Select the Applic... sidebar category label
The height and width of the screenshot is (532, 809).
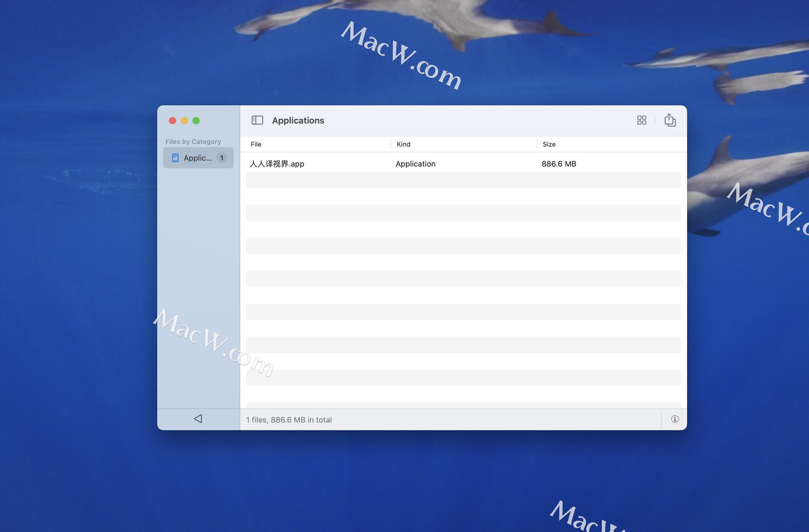pyautogui.click(x=198, y=158)
